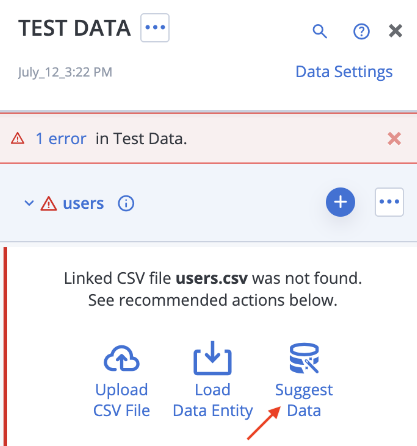Screen dimensions: 417x446
Task: Dismiss the error banner
Action: [x=394, y=139]
